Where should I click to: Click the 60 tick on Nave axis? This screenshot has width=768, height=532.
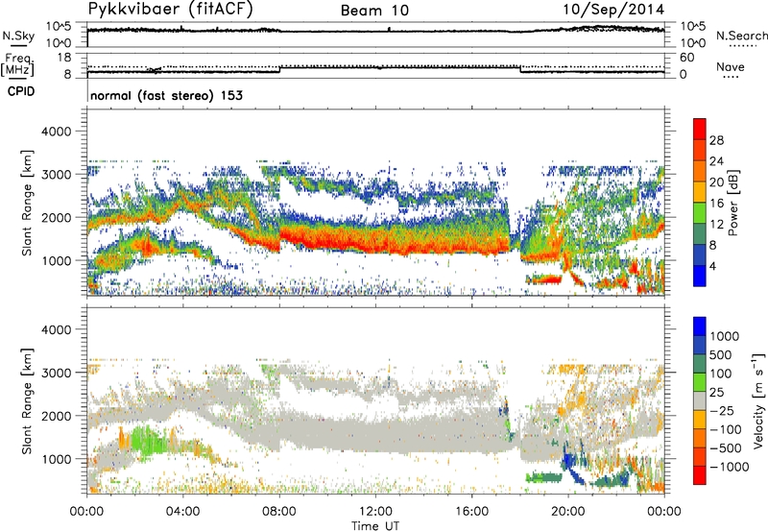click(x=686, y=58)
